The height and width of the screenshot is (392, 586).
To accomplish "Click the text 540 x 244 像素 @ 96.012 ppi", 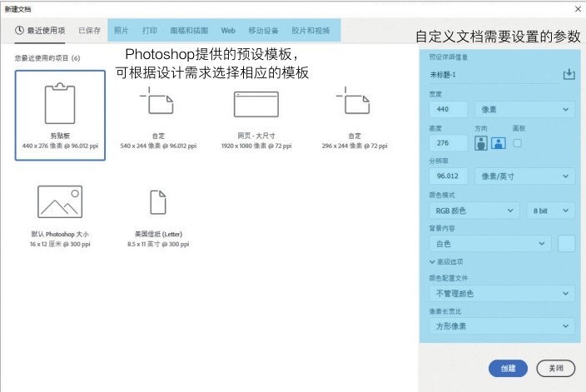I will tap(158, 146).
